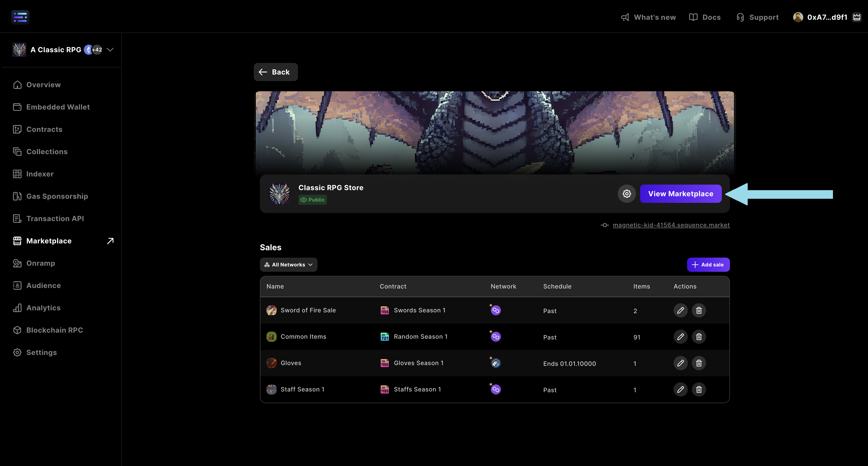Click the Polygon network icon on Common Items
The height and width of the screenshot is (466, 868).
pyautogui.click(x=495, y=336)
